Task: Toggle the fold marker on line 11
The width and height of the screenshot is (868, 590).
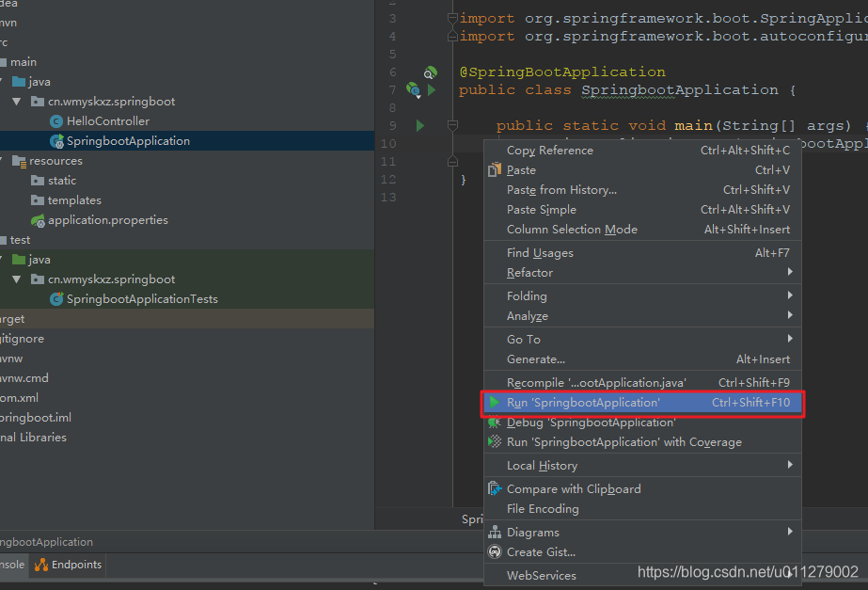Action: pos(452,162)
